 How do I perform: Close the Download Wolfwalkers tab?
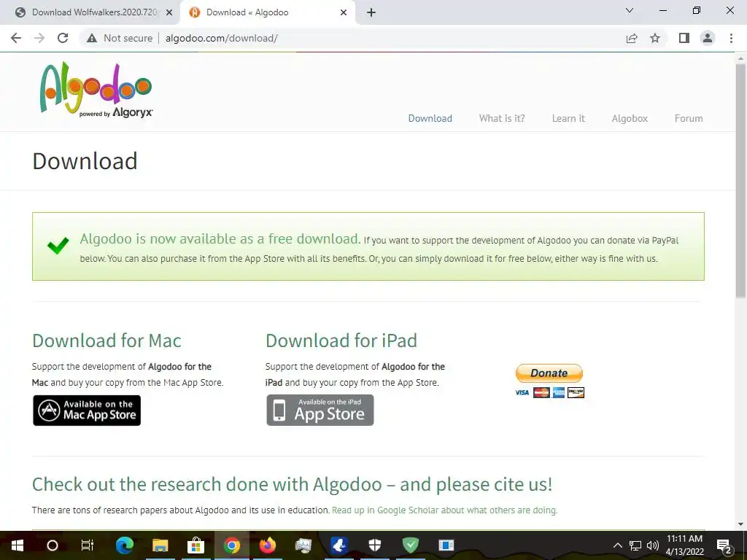pyautogui.click(x=169, y=12)
